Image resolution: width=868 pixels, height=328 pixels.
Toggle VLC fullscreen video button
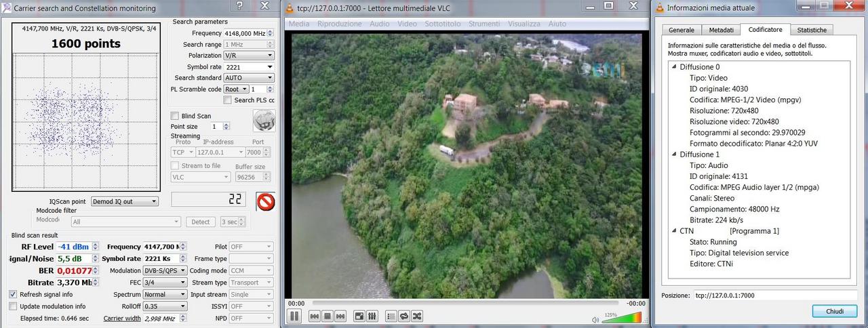pyautogui.click(x=359, y=316)
